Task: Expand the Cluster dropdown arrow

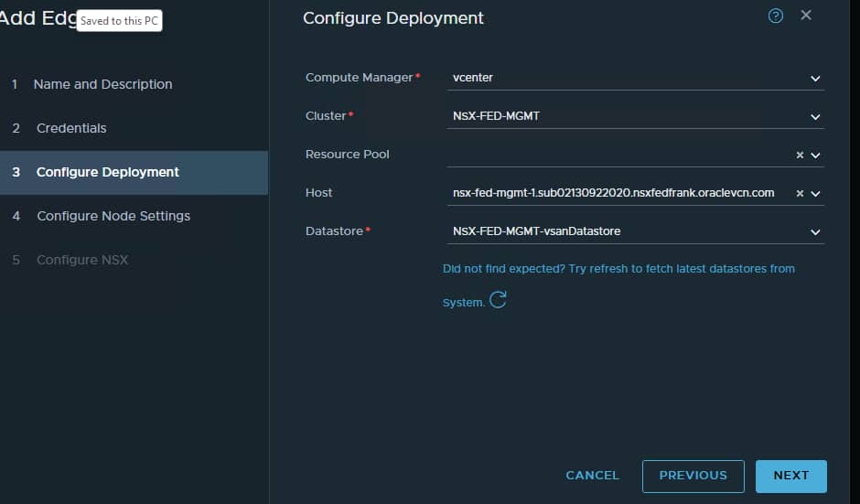Action: 815,117
